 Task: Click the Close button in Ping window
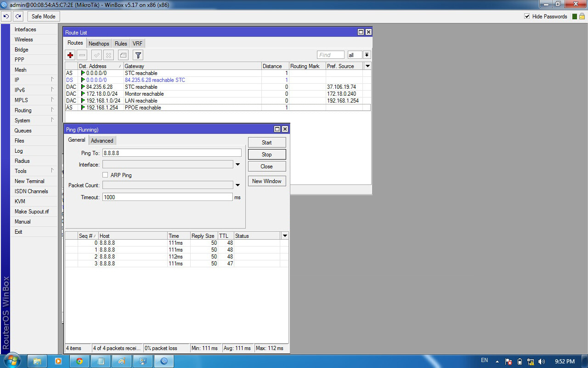(267, 167)
